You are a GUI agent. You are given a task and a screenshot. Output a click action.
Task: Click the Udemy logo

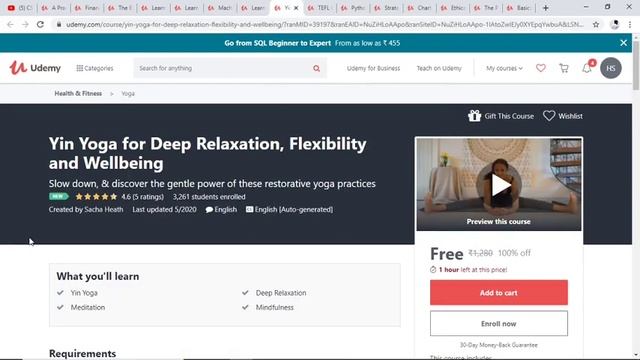click(x=35, y=68)
